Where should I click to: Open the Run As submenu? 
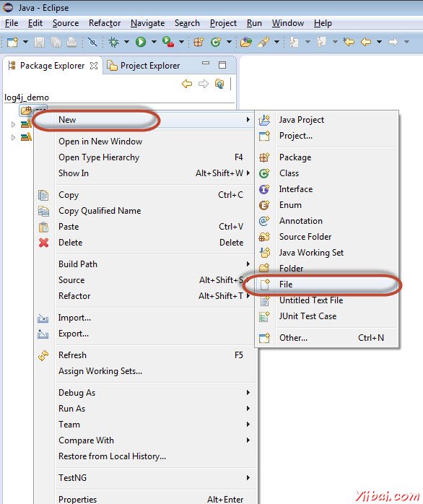coord(144,409)
